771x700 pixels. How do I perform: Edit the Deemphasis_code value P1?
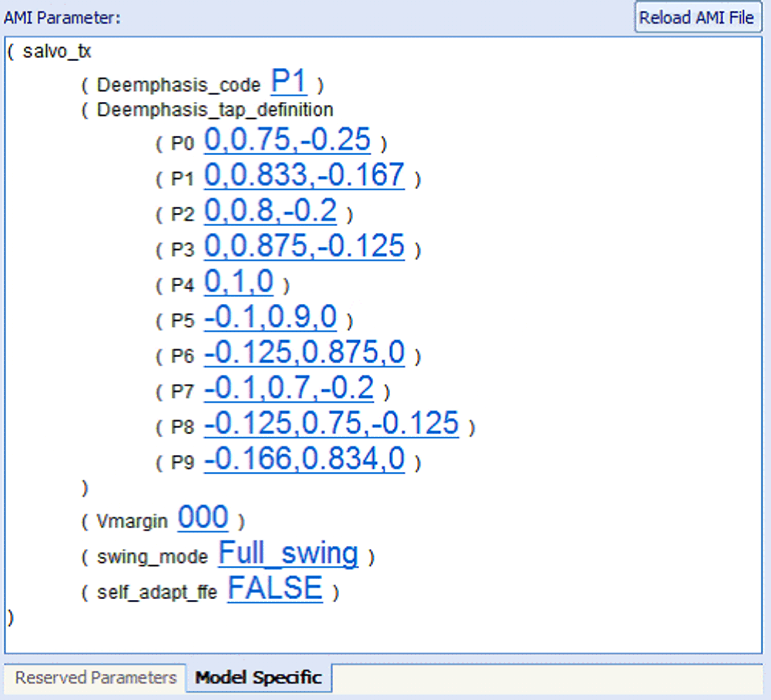289,81
